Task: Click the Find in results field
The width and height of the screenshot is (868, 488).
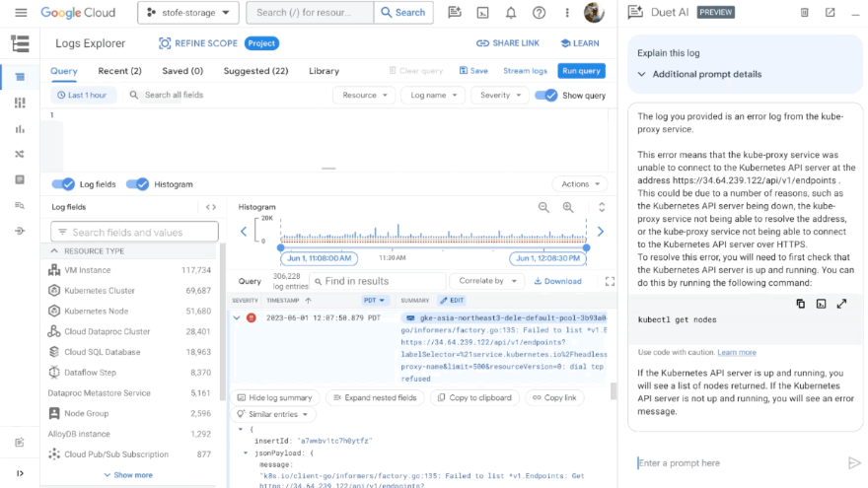Action: (x=378, y=281)
